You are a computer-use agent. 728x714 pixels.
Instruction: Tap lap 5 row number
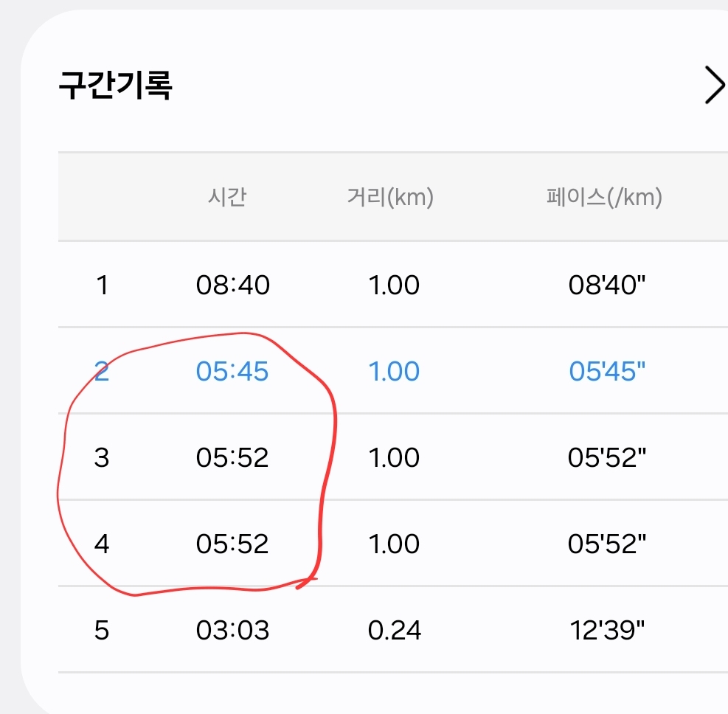(x=102, y=631)
